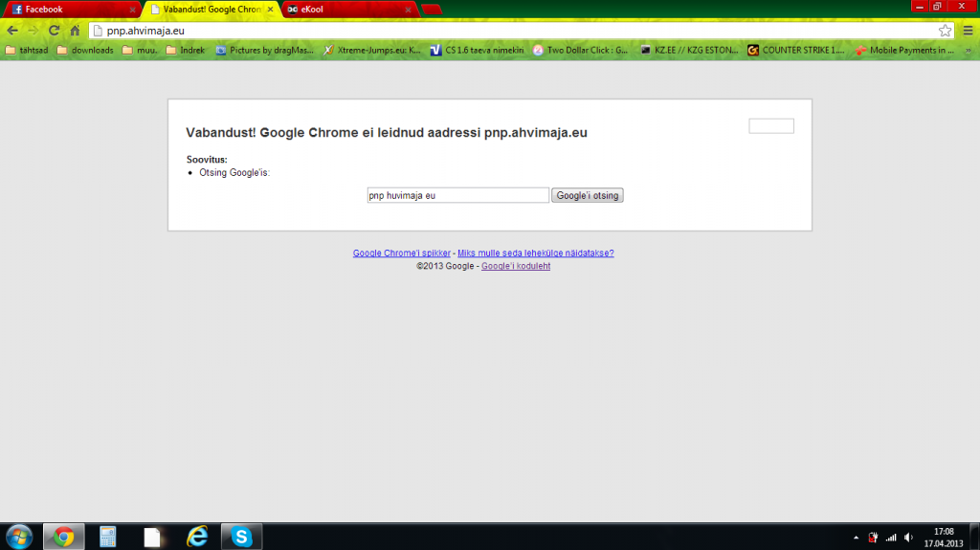Switch to the Facebook tab
The height and width of the screenshot is (550, 980).
point(67,10)
